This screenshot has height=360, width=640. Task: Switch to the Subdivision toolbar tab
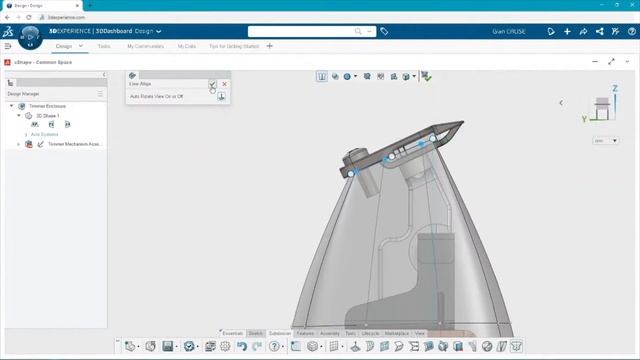pos(280,333)
